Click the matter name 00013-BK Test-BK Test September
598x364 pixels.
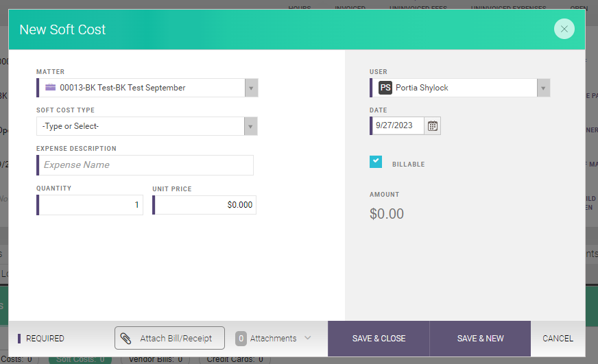[123, 88]
